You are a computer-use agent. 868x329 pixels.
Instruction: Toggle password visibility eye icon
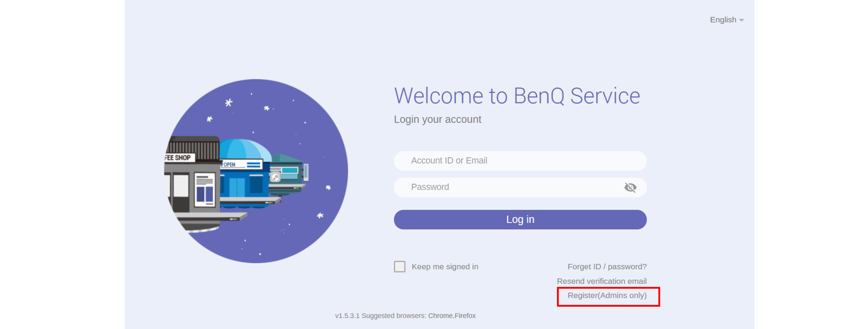pyautogui.click(x=630, y=187)
